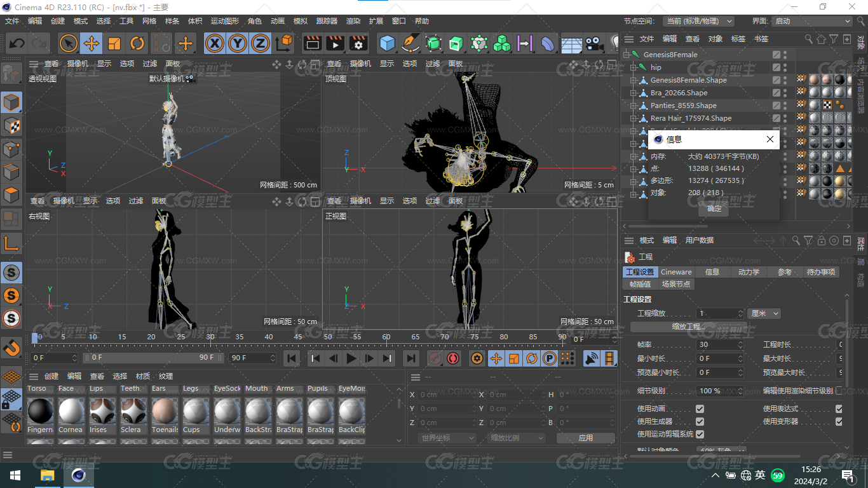Image resolution: width=868 pixels, height=488 pixels.
Task: Uncheck the 使用运动剪辑系统 checkbox
Action: click(700, 434)
